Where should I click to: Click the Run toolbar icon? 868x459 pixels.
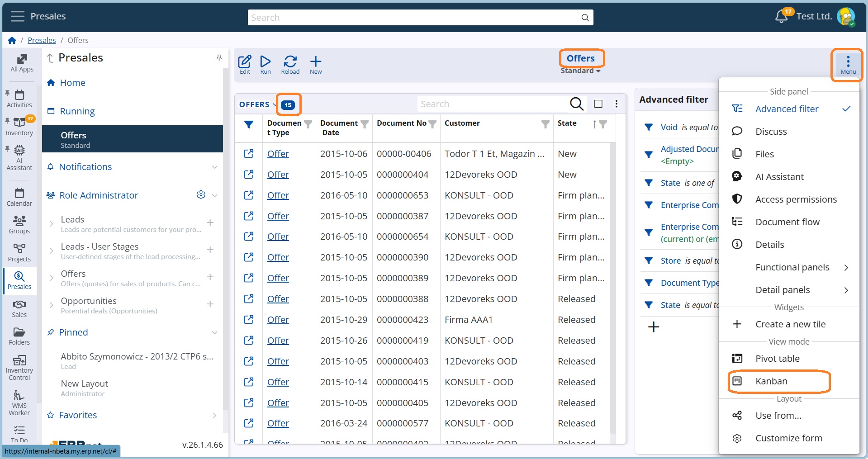[x=266, y=65]
